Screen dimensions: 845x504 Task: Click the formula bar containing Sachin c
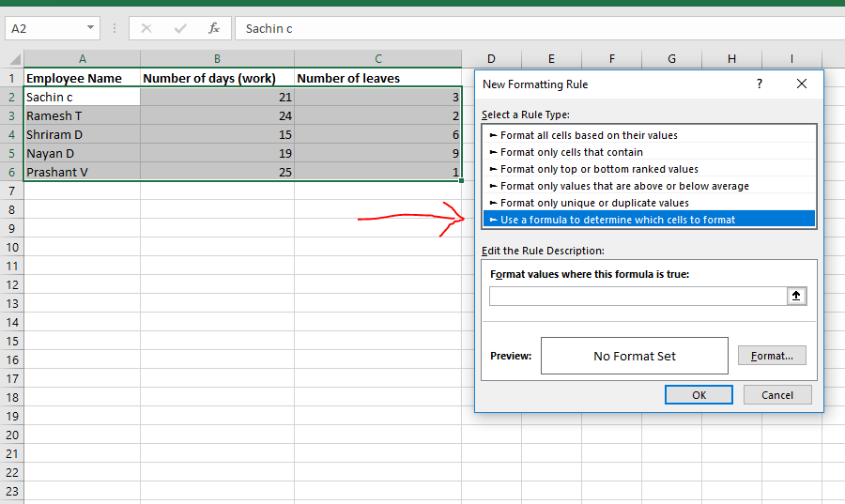click(540, 28)
